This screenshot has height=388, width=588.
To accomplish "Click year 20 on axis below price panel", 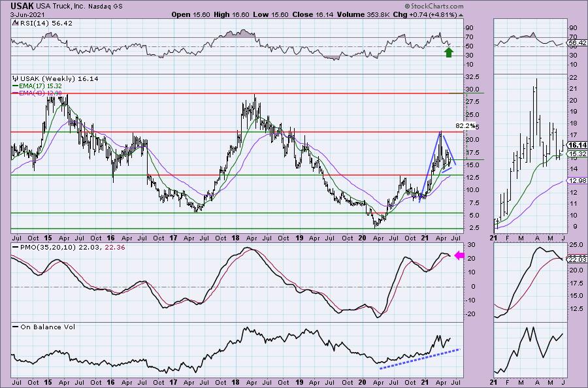I will (362, 238).
